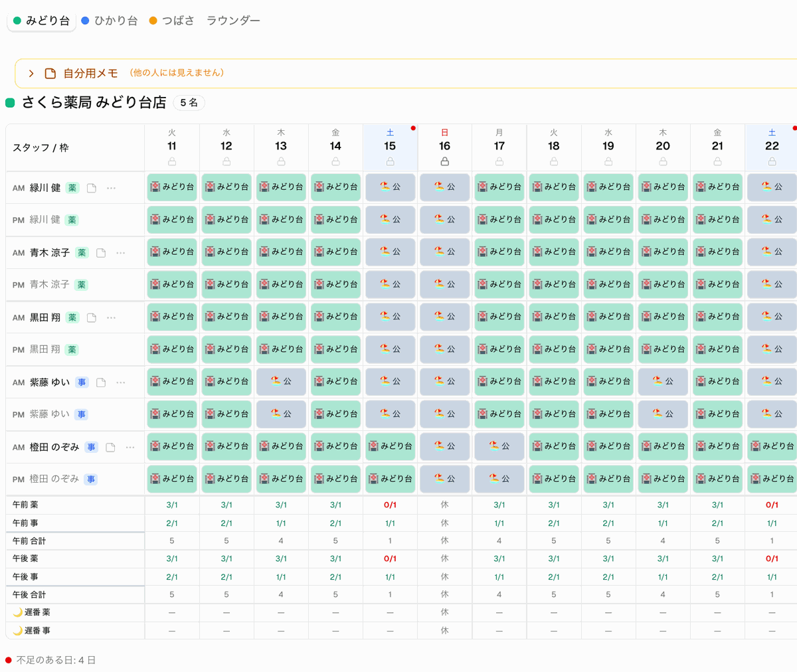This screenshot has width=797, height=672.
Task: Toggle the lock under Wednesday 19
Action: [608, 161]
